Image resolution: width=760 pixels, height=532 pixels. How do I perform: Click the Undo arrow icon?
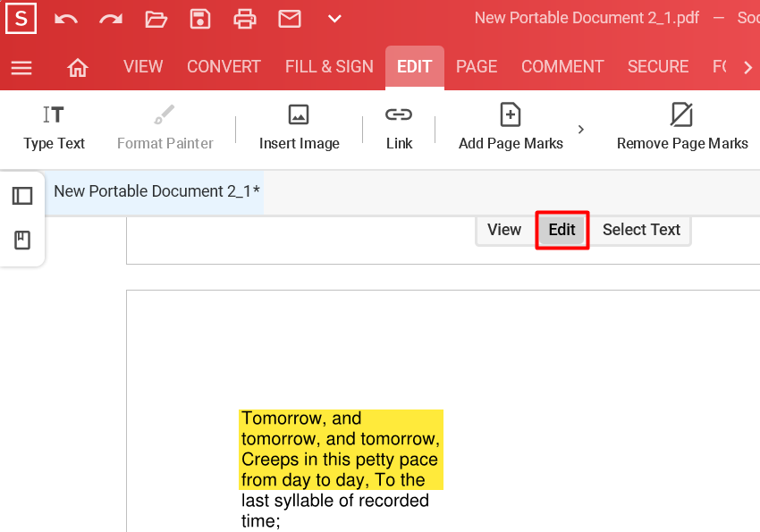65,19
